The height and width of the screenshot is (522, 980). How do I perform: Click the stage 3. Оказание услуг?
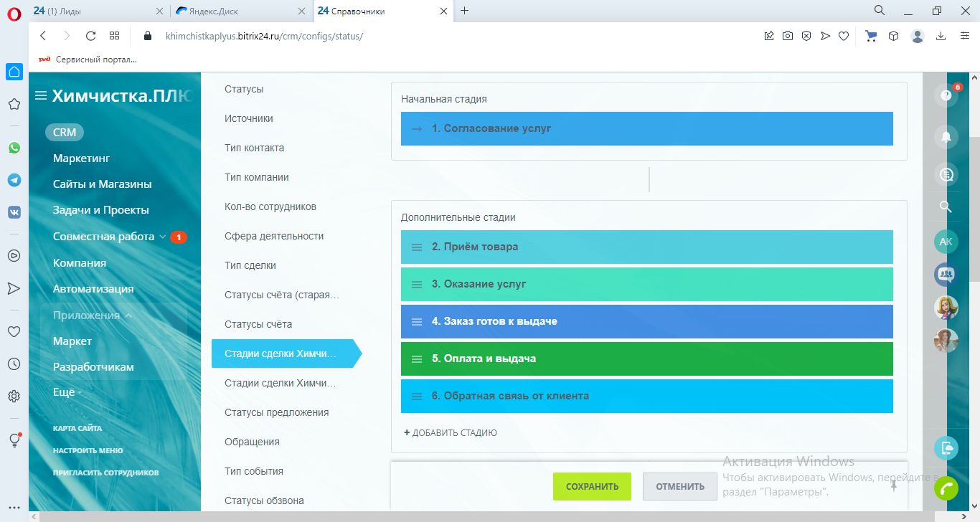coord(647,284)
